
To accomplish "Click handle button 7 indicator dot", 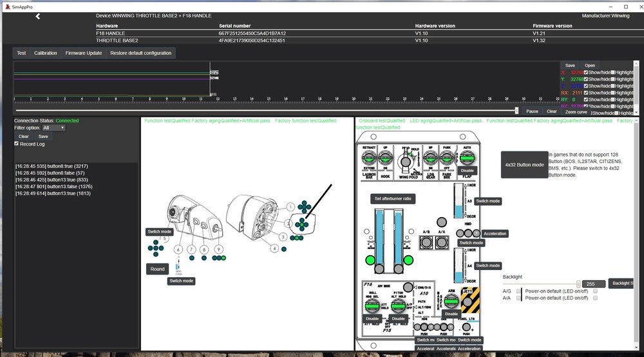I will click(x=192, y=258).
